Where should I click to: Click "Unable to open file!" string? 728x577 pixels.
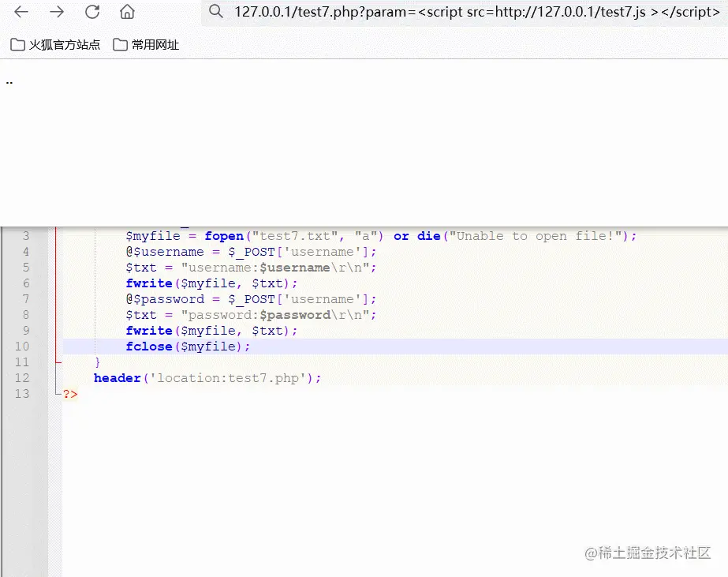[x=536, y=236]
